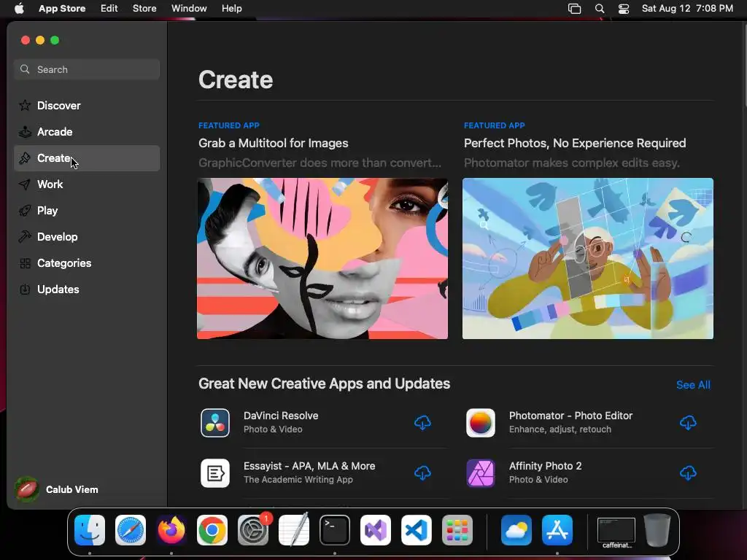Open Spotlight search in the menu bar
747x560 pixels.
(600, 9)
